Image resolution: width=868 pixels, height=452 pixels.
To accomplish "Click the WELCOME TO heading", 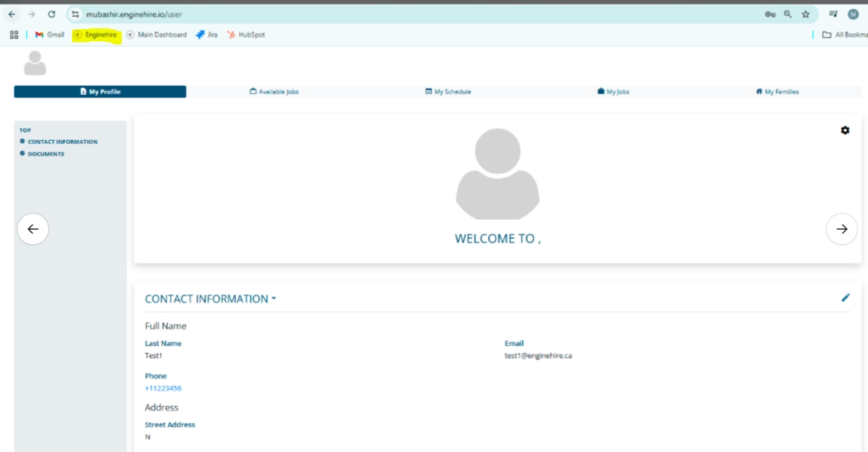I will pyautogui.click(x=497, y=239).
